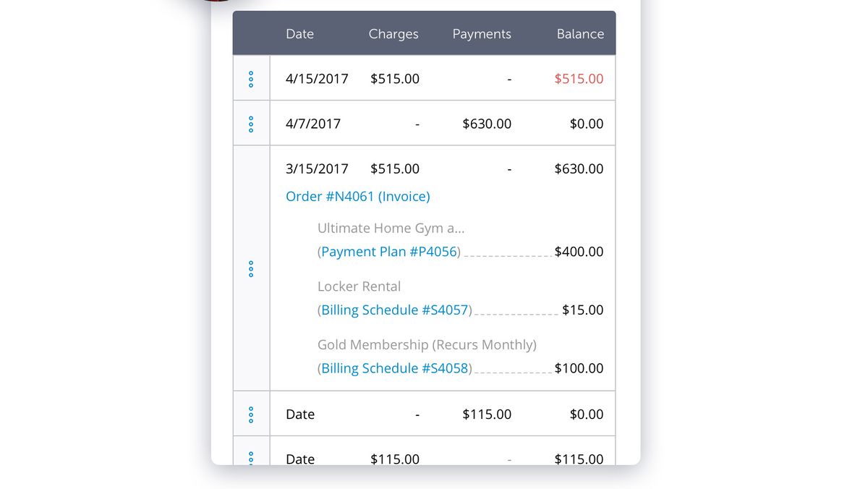Image resolution: width=868 pixels, height=489 pixels.
Task: Sort by the Charges column
Action: (x=393, y=33)
